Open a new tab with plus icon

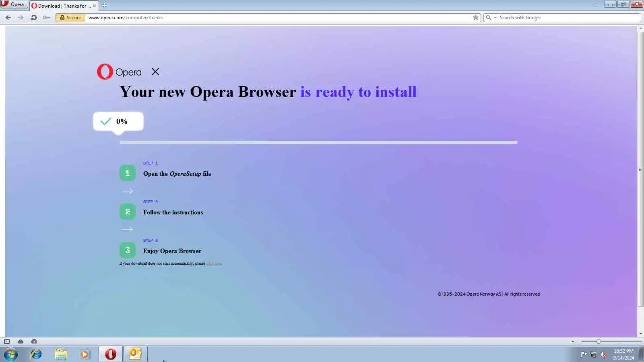(104, 6)
